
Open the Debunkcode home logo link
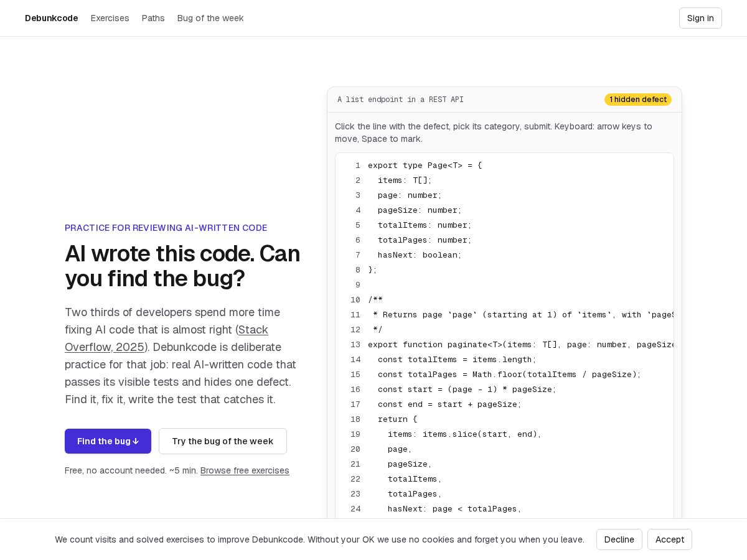(51, 18)
